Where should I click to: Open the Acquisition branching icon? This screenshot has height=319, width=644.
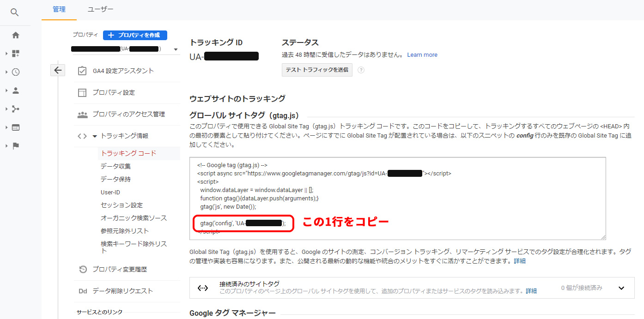tap(16, 109)
